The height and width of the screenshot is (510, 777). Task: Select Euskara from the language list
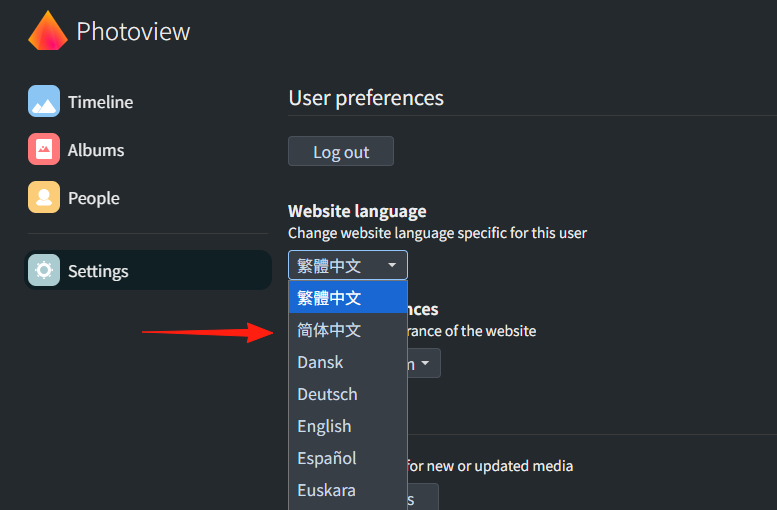348,490
